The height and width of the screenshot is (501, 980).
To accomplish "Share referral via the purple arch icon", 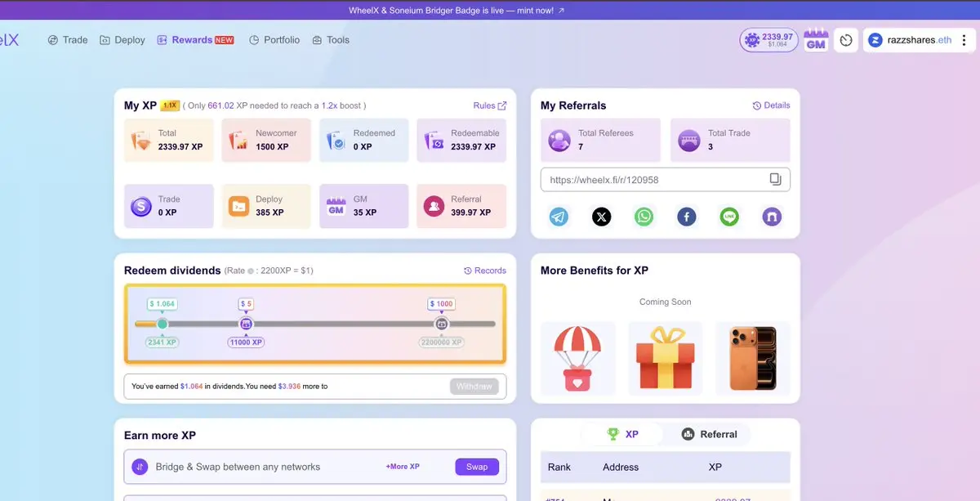I will pos(772,217).
